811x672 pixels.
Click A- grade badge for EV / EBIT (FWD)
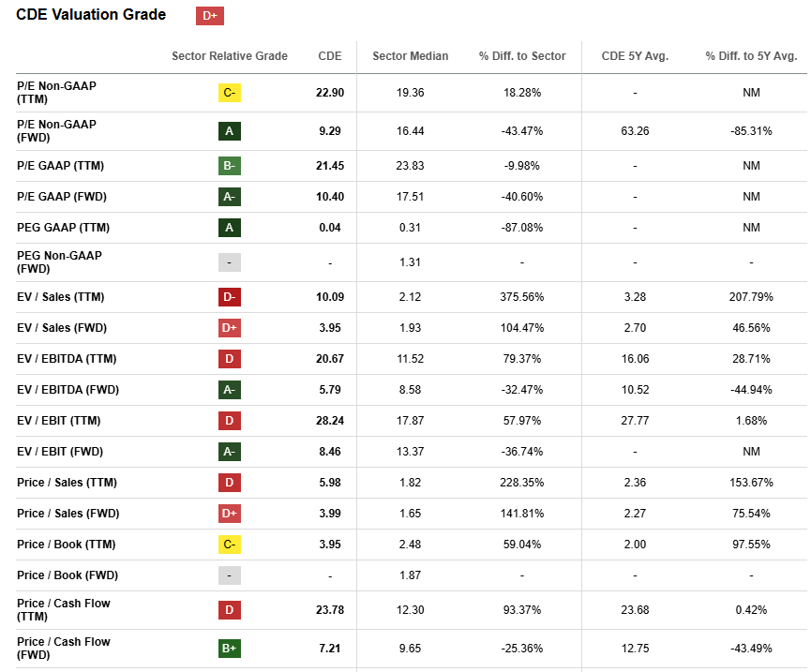229,452
